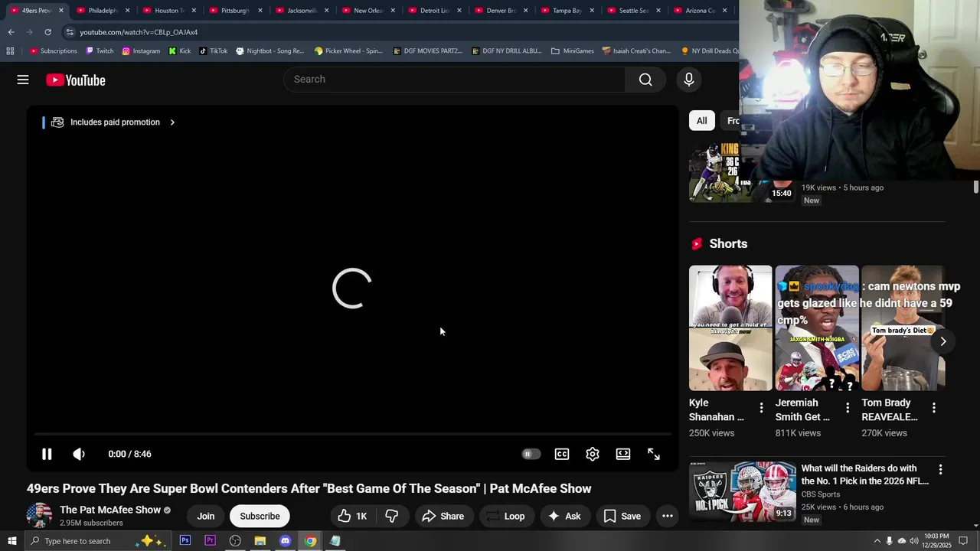Mute the video volume
This screenshot has width=980, height=551.
coord(79,454)
